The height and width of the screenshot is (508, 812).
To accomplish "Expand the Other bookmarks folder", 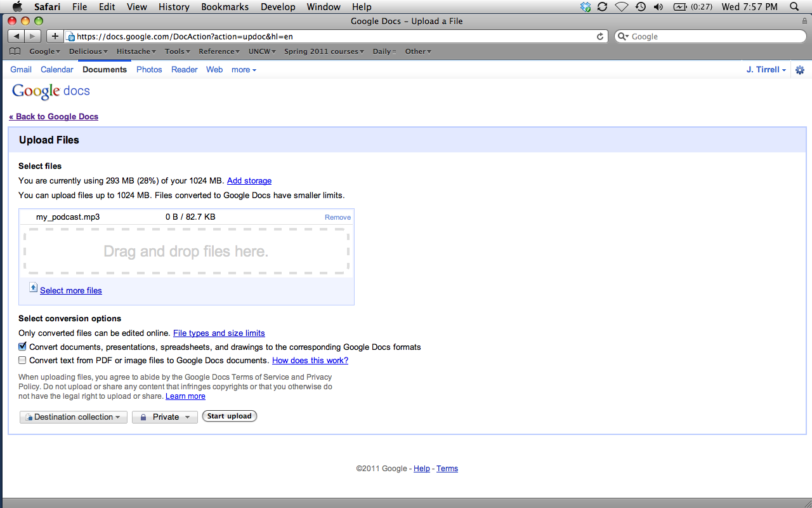I will (x=418, y=51).
